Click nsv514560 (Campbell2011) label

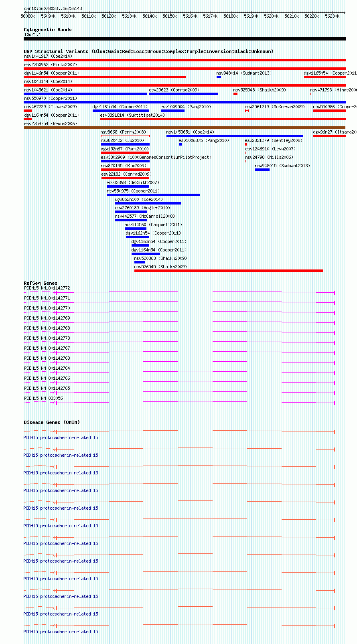pyautogui.click(x=153, y=225)
